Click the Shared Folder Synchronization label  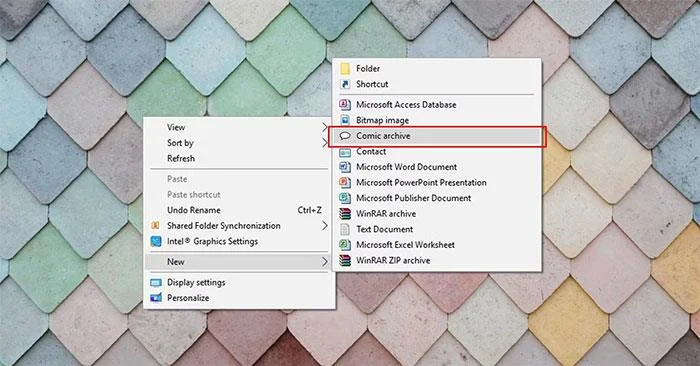[x=224, y=226]
